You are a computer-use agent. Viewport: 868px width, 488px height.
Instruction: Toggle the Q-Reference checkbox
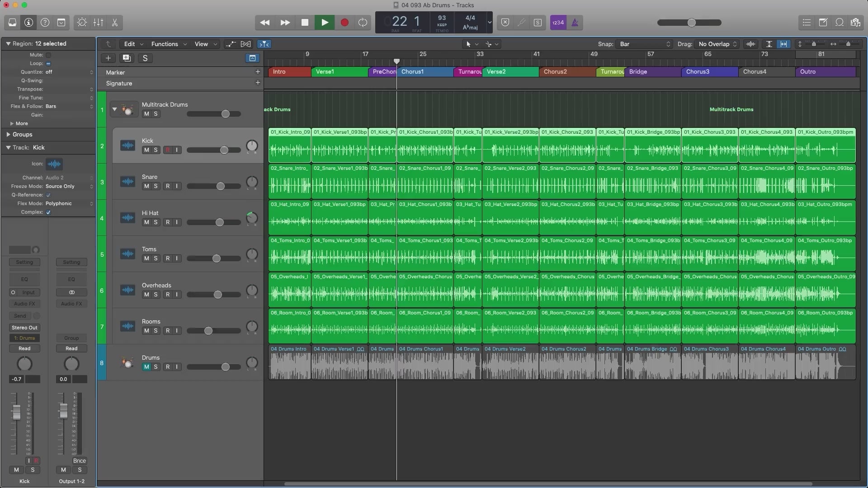click(48, 195)
